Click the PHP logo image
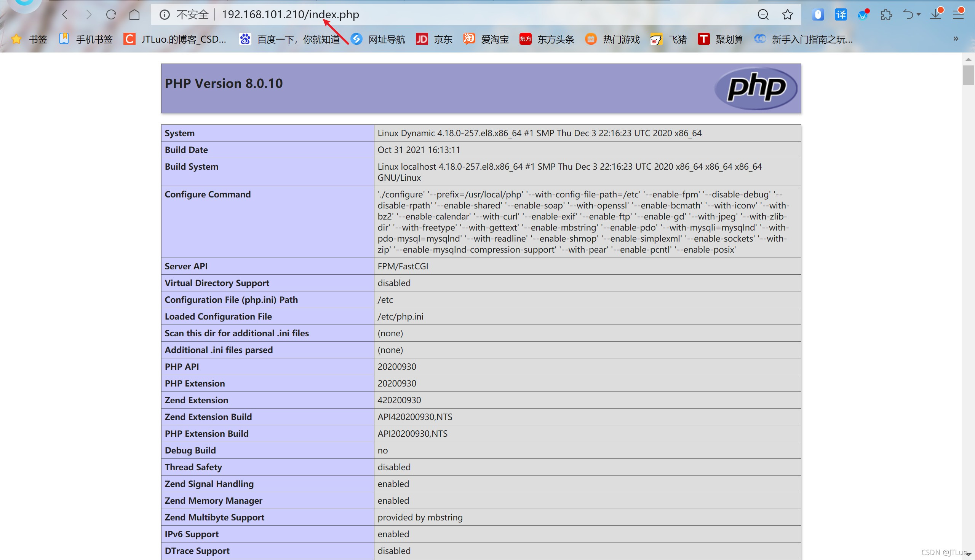Screen dimensions: 975x560 [x=756, y=88]
